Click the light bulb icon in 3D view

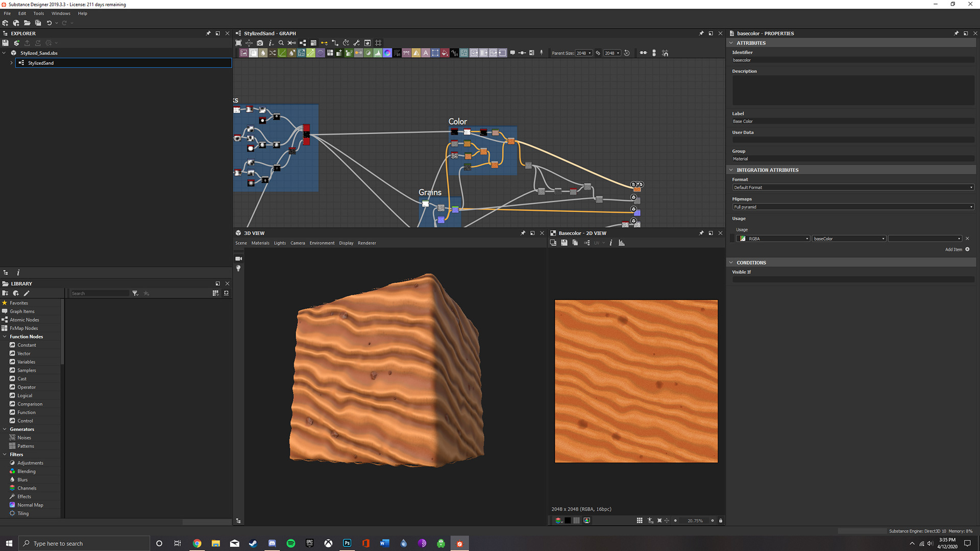coord(238,268)
